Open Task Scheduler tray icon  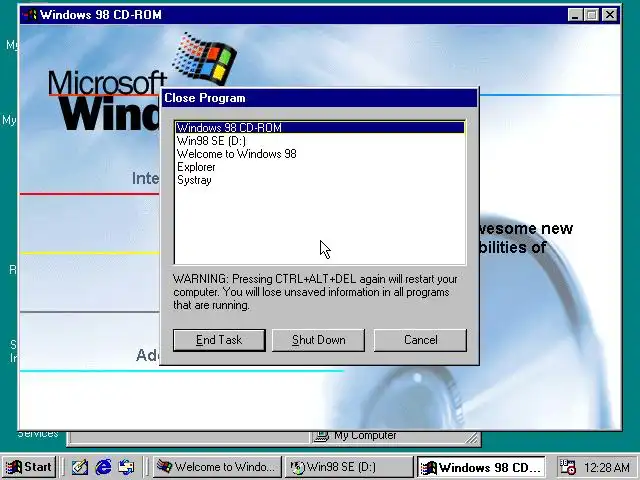pos(567,467)
